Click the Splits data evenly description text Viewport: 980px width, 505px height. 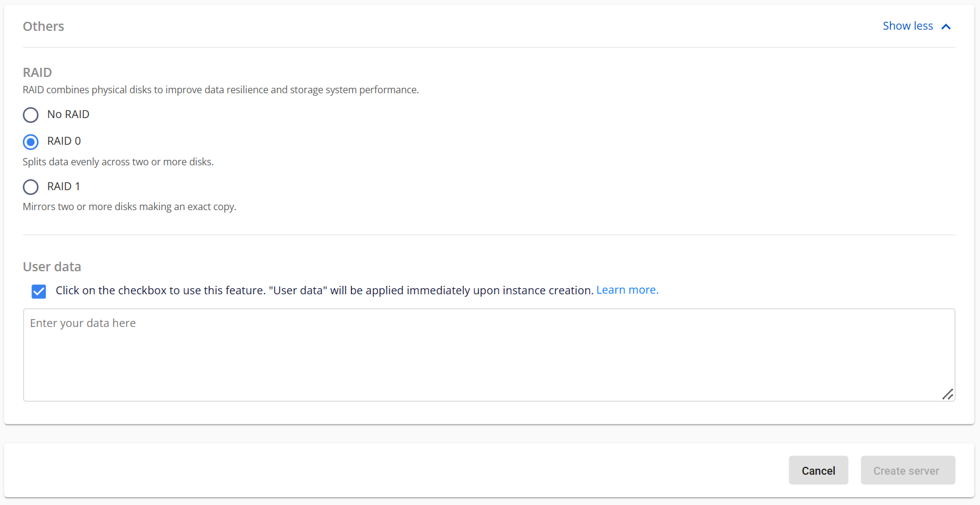[x=118, y=162]
